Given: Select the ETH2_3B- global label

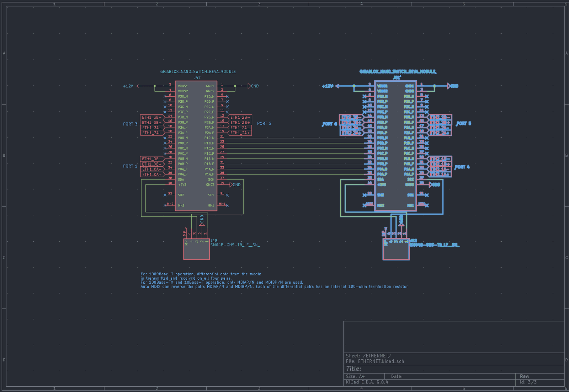Looking at the screenshot, I should pos(352,117).
